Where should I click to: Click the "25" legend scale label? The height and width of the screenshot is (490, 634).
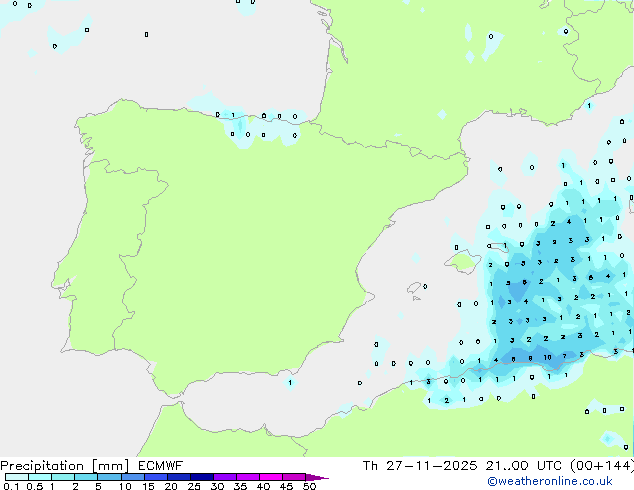[194, 486]
